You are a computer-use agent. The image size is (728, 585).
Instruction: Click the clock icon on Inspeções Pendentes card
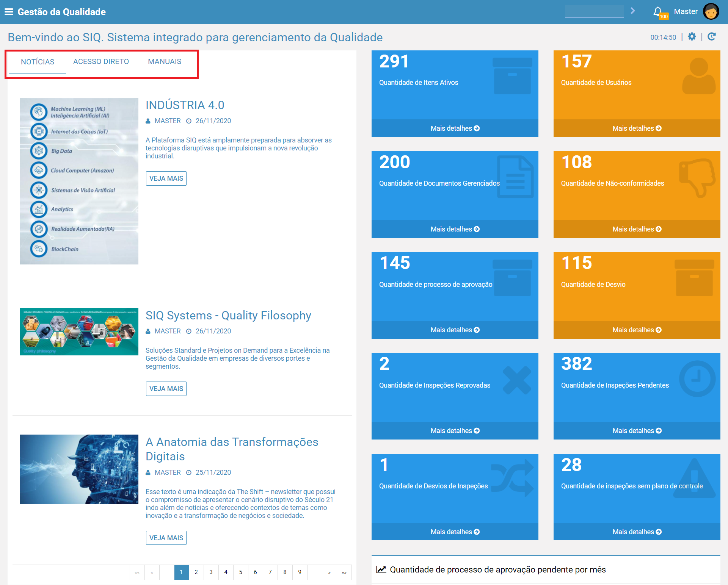[697, 379]
